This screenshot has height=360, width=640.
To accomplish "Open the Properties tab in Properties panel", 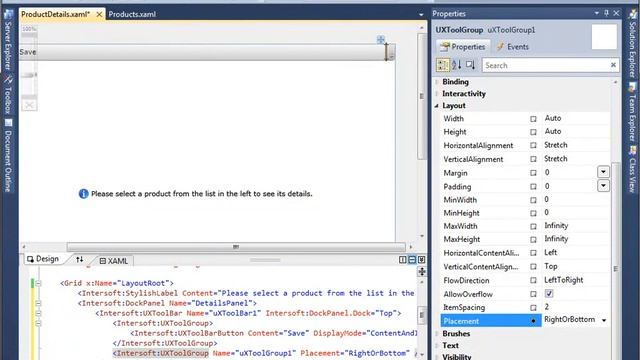I will pyautogui.click(x=463, y=47).
